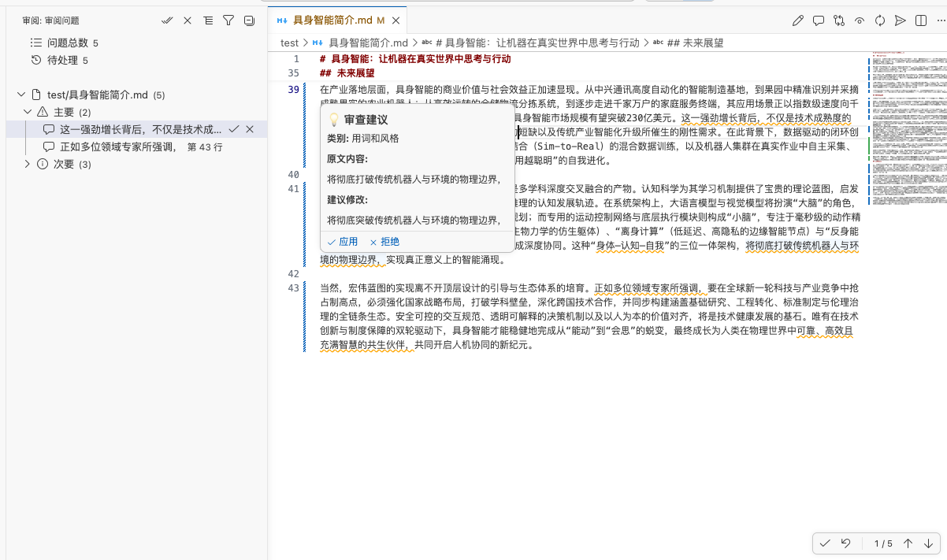The height and width of the screenshot is (560, 947).
Task: Click 拒绝 to reject the suggestion
Action: [x=384, y=242]
